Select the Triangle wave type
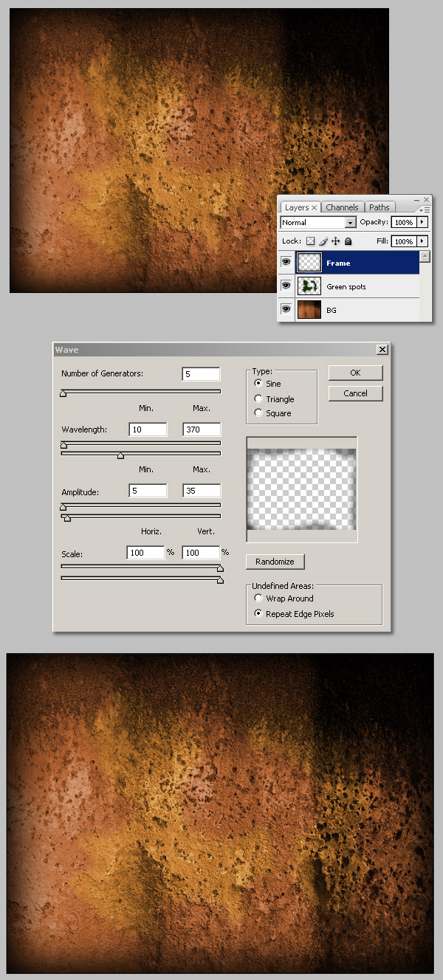443x980 pixels. click(x=258, y=399)
